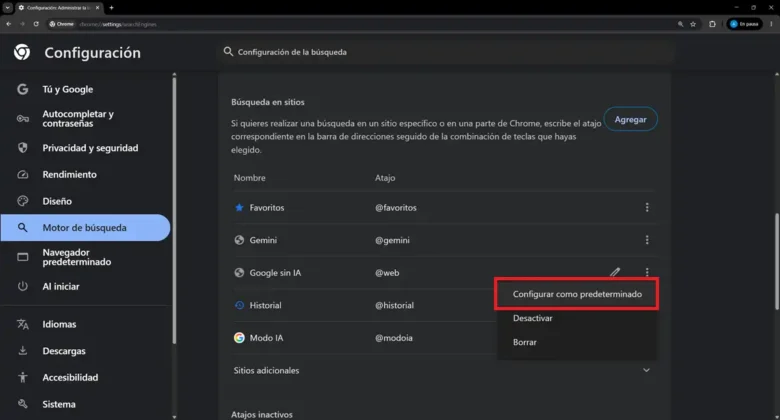Click the three-dot menu of Google sin IA

click(x=647, y=272)
